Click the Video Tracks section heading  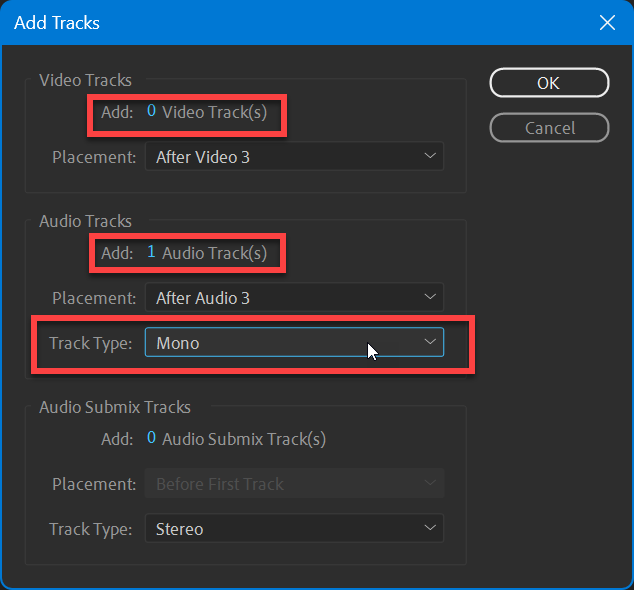pyautogui.click(x=85, y=80)
